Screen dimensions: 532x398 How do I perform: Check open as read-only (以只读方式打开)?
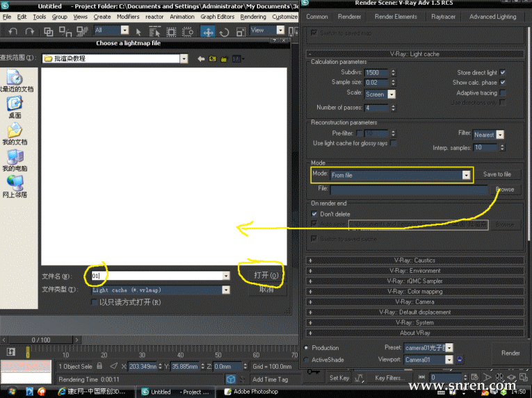coord(95,302)
